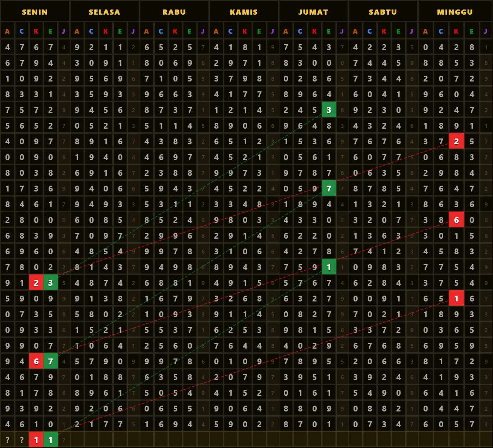The image size is (493, 448).
Task: Click purple J column letter under SELASA
Action: tap(133, 31)
